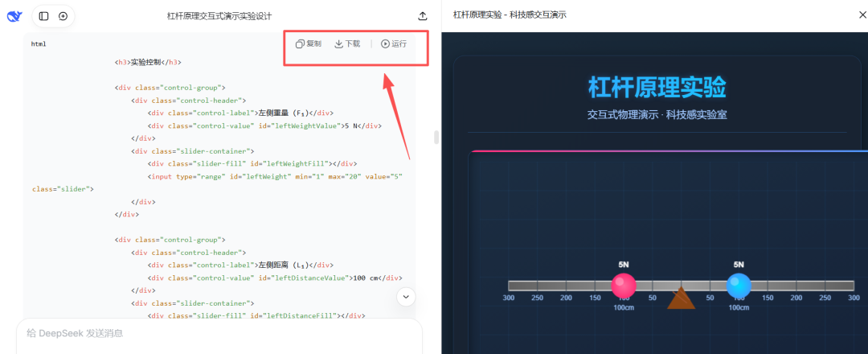This screenshot has height=354, width=868.
Task: Click the brown triangle fulcrum
Action: pos(681,298)
